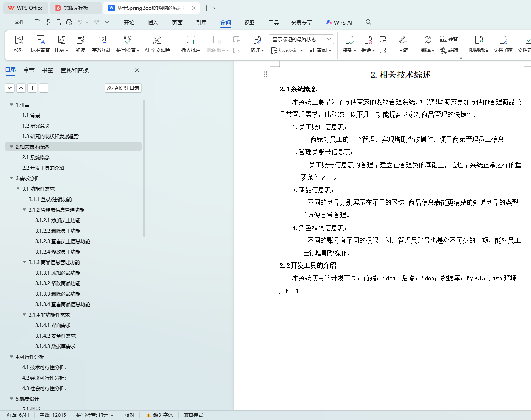Collapse the 1.引言 outline section
Image resolution: width=531 pixels, height=420 pixels.
(11, 105)
